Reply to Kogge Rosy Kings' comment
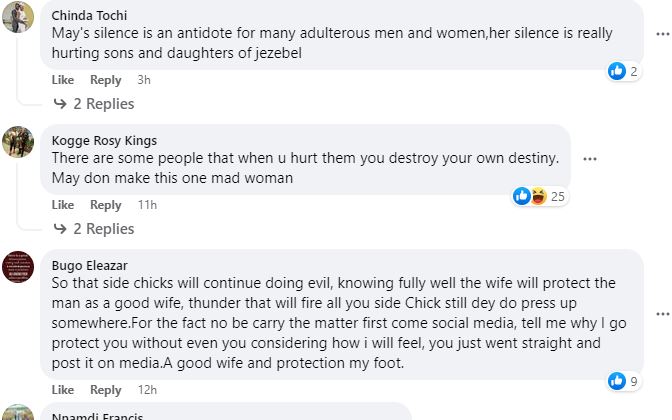 [x=105, y=205]
